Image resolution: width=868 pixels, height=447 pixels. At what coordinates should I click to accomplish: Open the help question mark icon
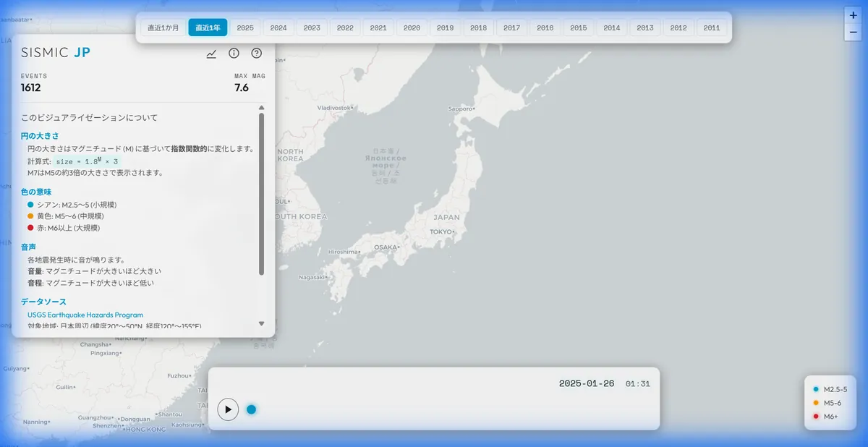[256, 54]
